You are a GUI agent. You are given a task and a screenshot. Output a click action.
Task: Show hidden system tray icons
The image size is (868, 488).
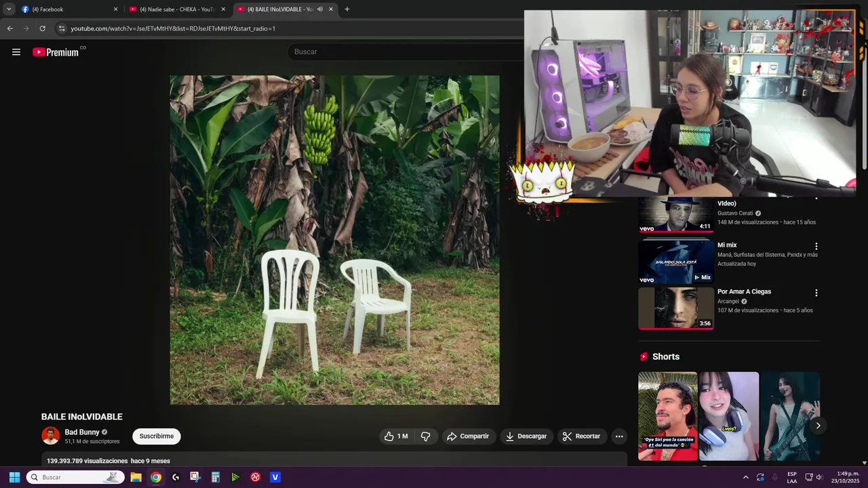pyautogui.click(x=746, y=477)
